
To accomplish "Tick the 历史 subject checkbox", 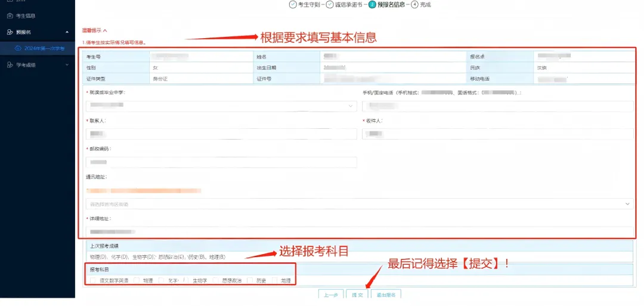I will (x=250, y=280).
